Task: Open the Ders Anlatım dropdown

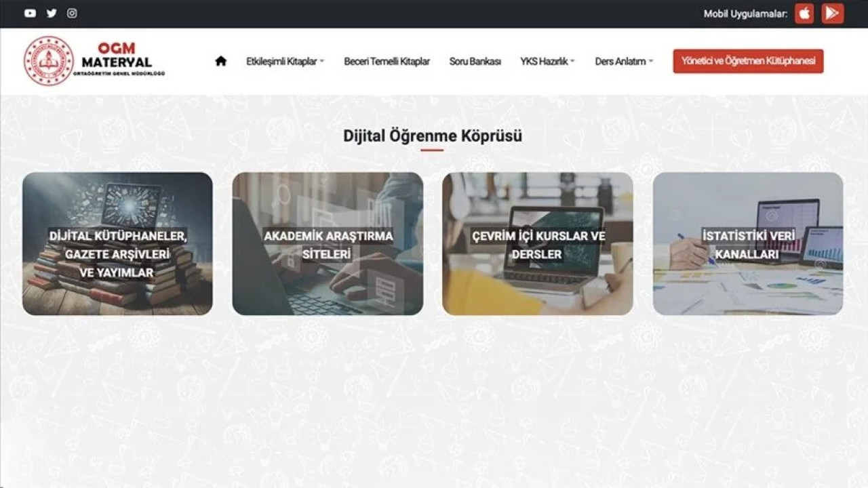Action: [624, 61]
